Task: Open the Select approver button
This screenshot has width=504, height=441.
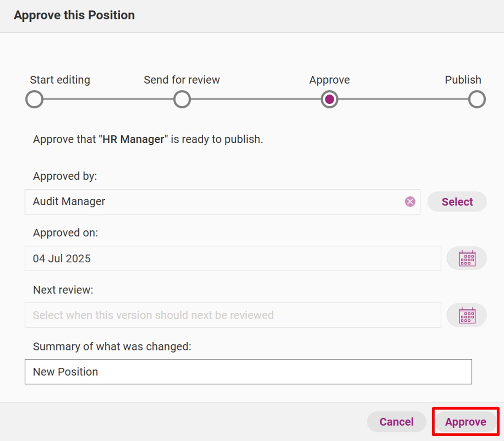Action: pyautogui.click(x=457, y=202)
